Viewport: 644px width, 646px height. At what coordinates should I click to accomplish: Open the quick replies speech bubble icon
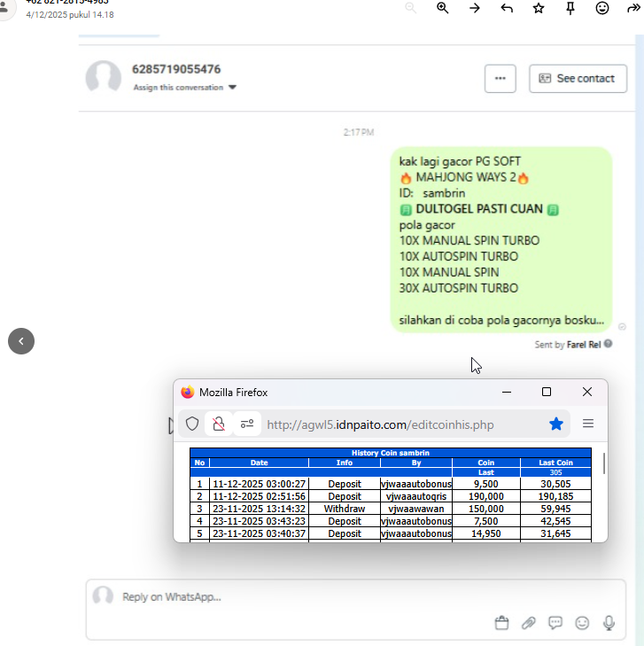[555, 622]
